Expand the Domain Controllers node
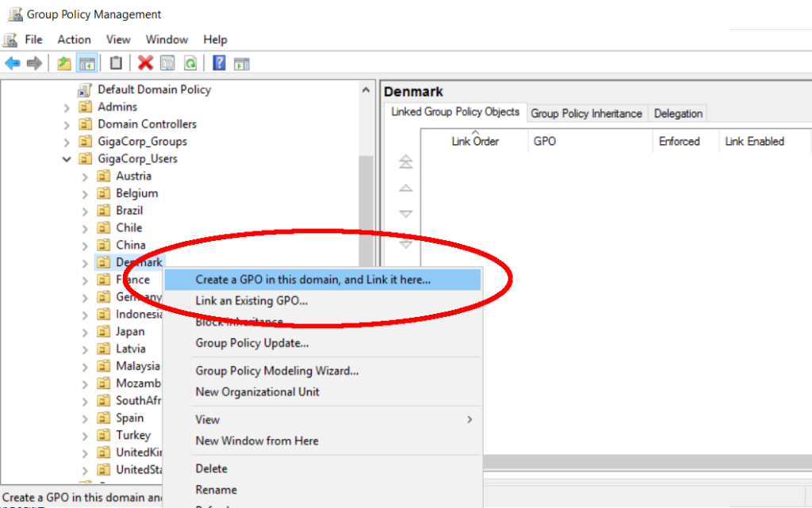Viewport: 812px width, 508px height. (x=67, y=124)
